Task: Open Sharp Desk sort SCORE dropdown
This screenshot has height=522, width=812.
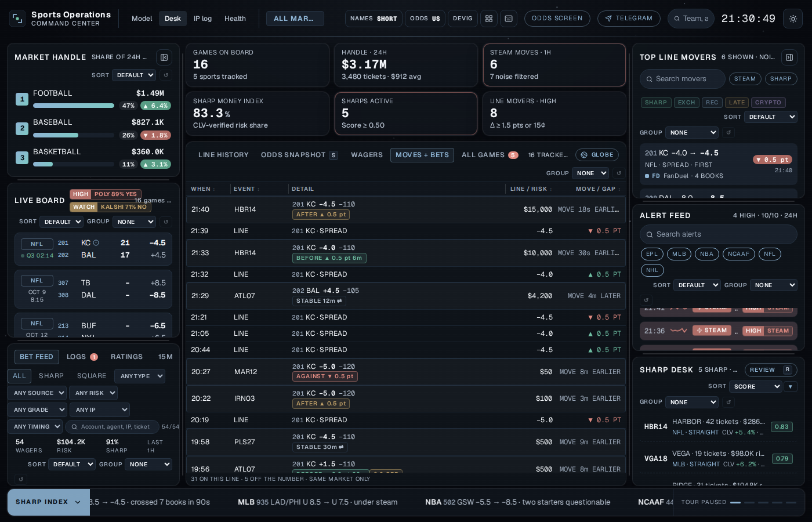Action: click(756, 386)
